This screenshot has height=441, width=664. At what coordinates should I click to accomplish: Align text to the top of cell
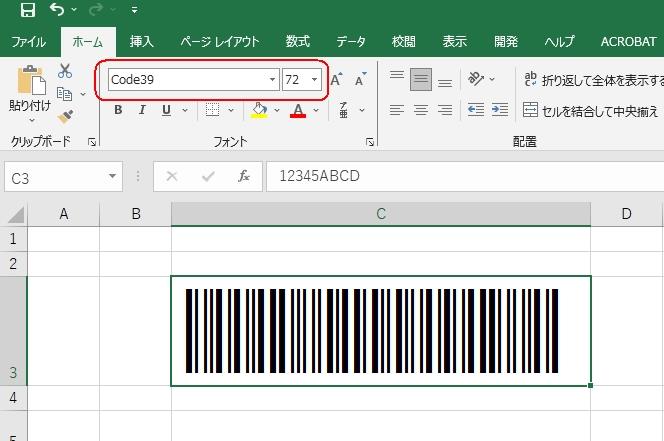pyautogui.click(x=397, y=75)
